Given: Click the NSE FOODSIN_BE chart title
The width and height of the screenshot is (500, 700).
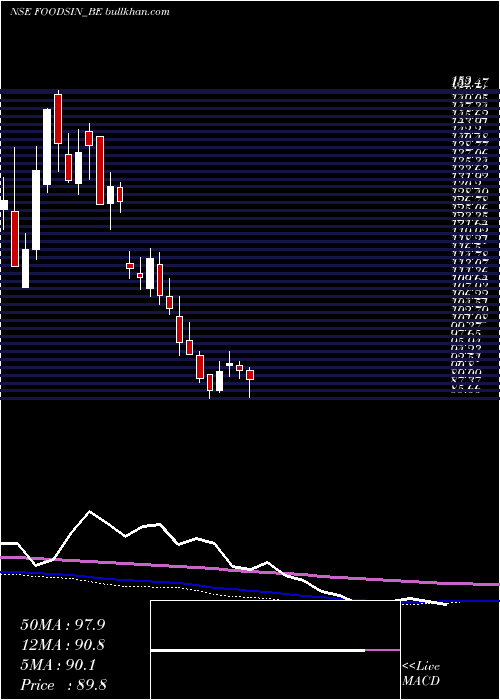Looking at the screenshot, I should click(90, 12).
